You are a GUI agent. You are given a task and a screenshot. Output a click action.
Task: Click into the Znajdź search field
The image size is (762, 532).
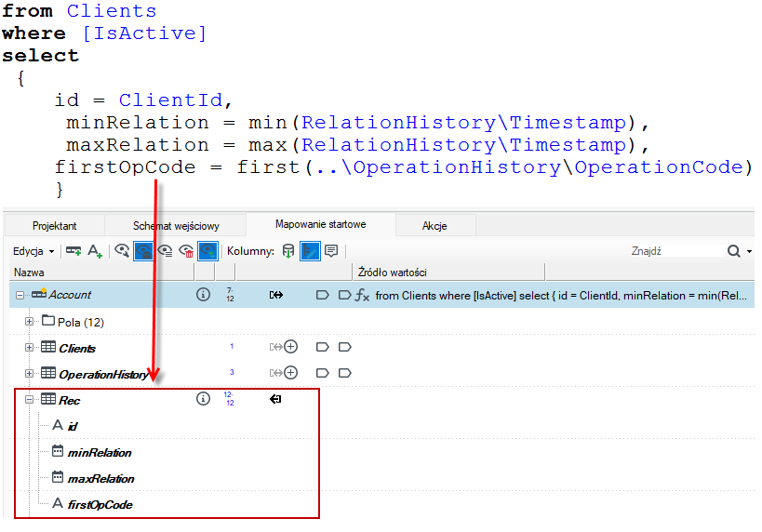(675, 251)
